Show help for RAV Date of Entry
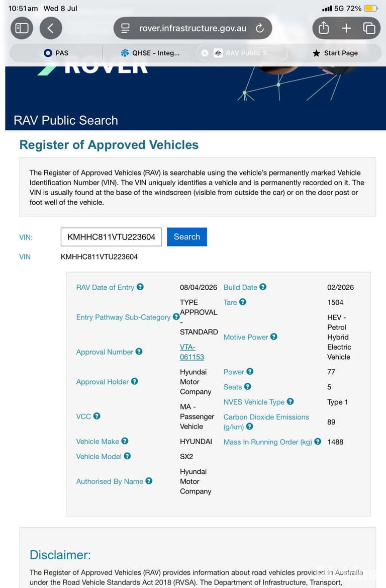Screen dimensions: 386x588 click(x=140, y=287)
